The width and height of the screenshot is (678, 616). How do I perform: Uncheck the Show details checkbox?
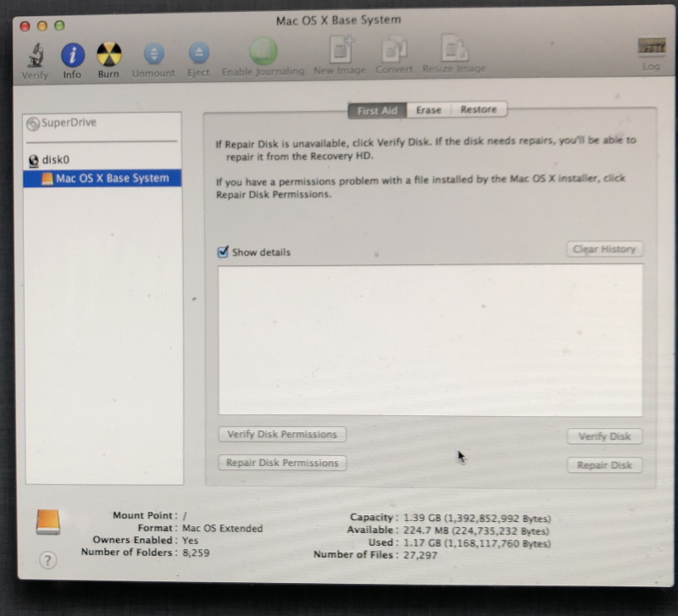(x=223, y=252)
